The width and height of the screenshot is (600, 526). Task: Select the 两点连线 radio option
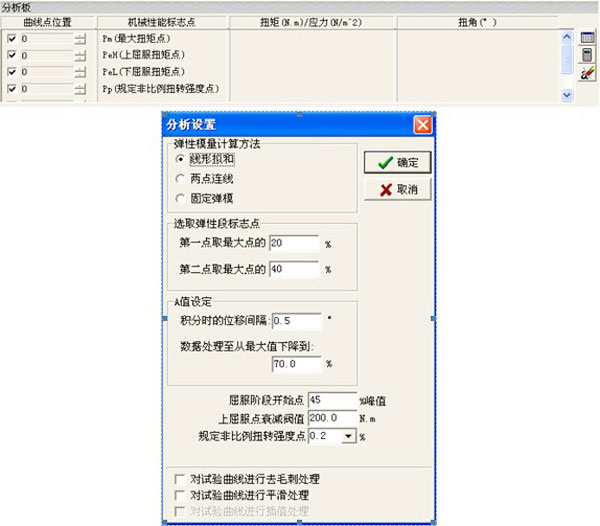point(180,177)
